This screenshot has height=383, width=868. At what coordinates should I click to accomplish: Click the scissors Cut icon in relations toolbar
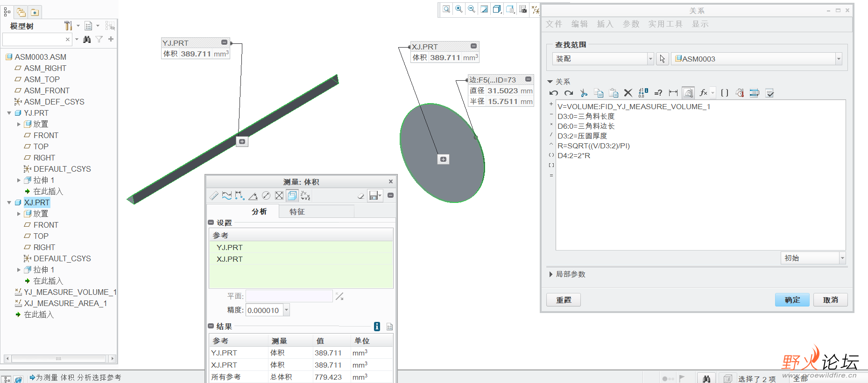584,93
